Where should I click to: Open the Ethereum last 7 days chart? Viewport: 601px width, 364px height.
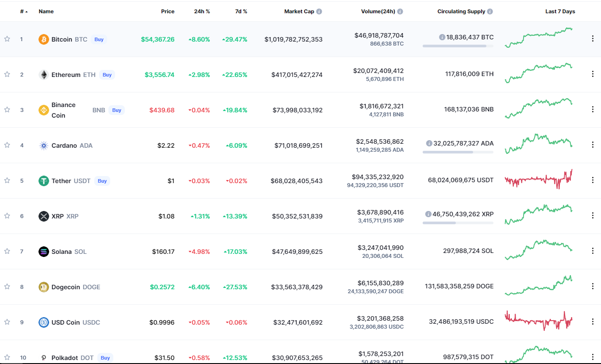(x=539, y=73)
